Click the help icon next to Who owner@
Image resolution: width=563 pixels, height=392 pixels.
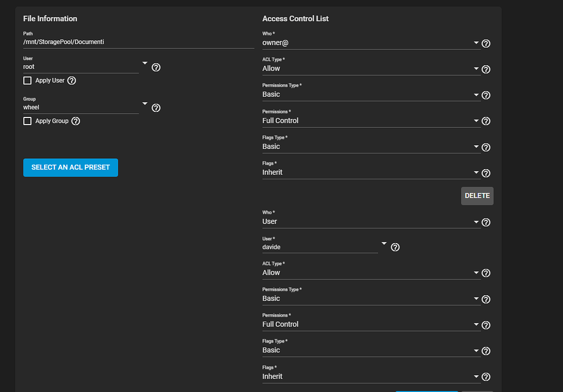(486, 43)
